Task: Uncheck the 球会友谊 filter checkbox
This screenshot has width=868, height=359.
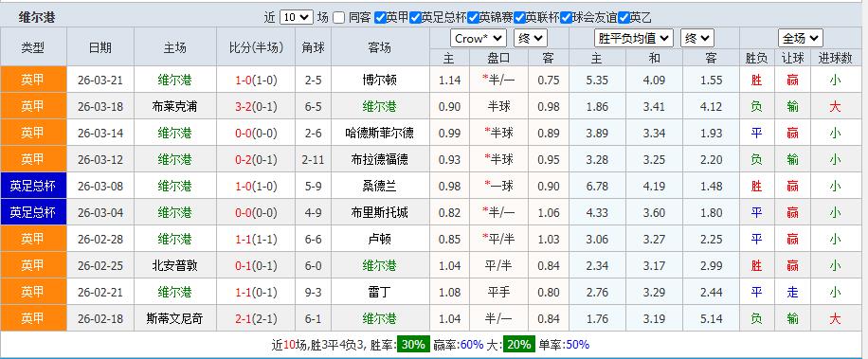Action: [566, 18]
